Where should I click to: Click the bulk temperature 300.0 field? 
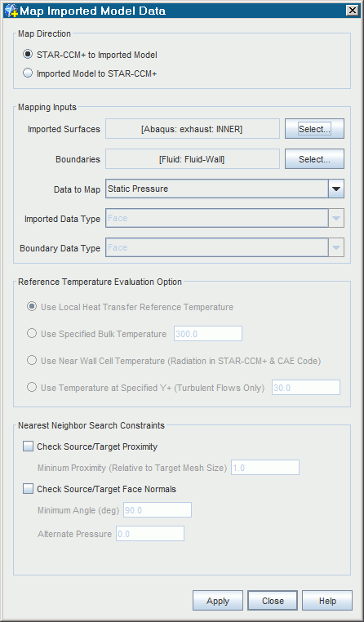click(x=208, y=334)
